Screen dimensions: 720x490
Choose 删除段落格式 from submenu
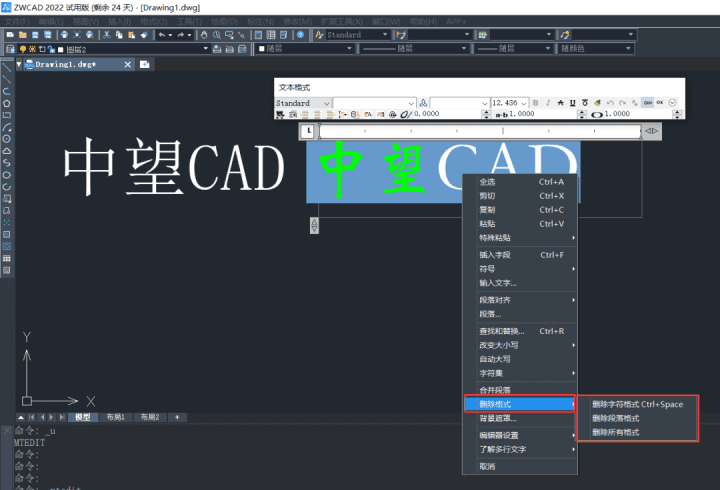[x=637, y=418]
